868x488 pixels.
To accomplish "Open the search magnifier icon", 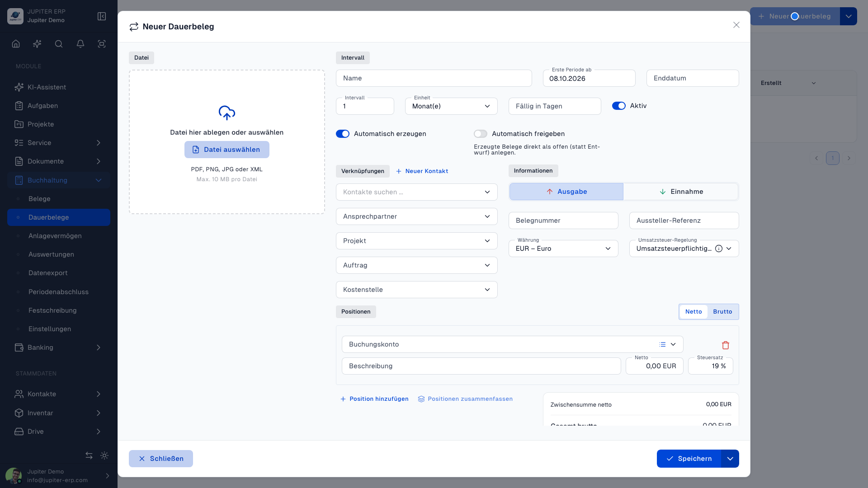I will (59, 44).
